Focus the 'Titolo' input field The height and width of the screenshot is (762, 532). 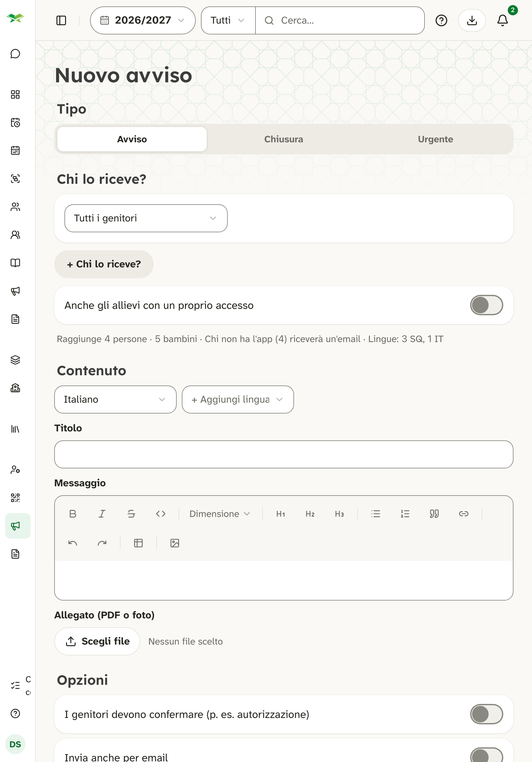coord(284,454)
